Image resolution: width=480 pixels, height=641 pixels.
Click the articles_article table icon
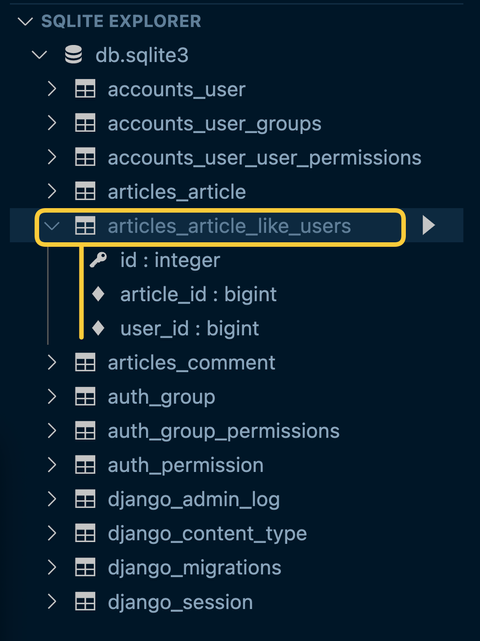pos(85,191)
